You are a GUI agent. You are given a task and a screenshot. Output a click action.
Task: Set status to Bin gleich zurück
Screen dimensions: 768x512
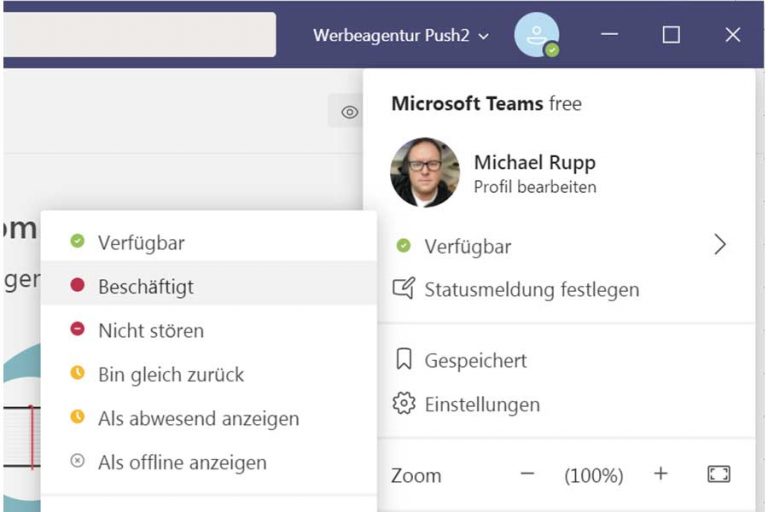(x=209, y=374)
